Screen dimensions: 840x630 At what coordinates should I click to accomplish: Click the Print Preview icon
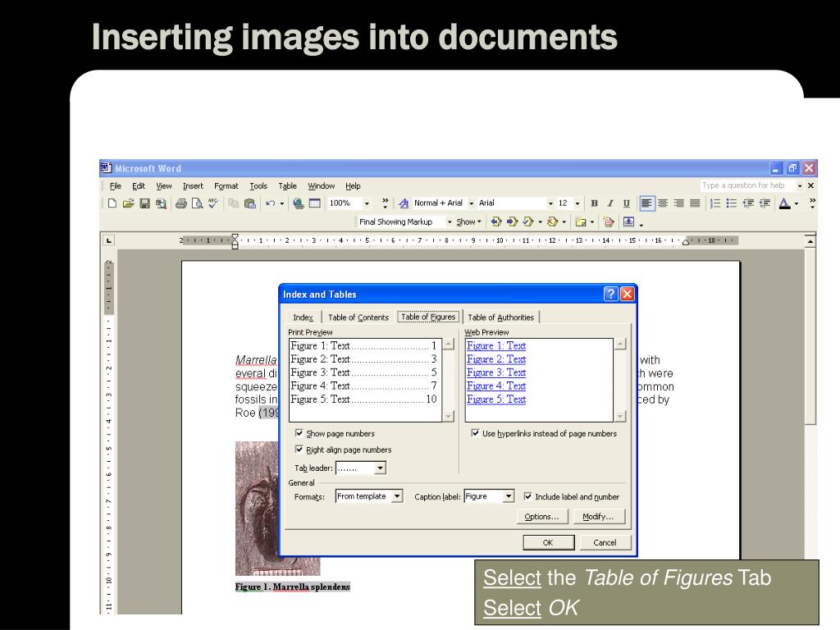197,203
